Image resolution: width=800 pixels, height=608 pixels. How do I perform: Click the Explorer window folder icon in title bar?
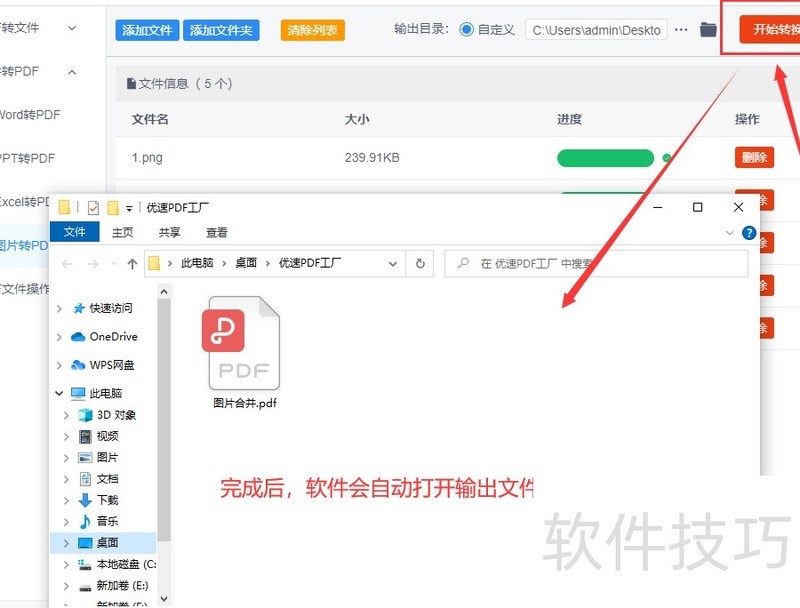point(64,208)
